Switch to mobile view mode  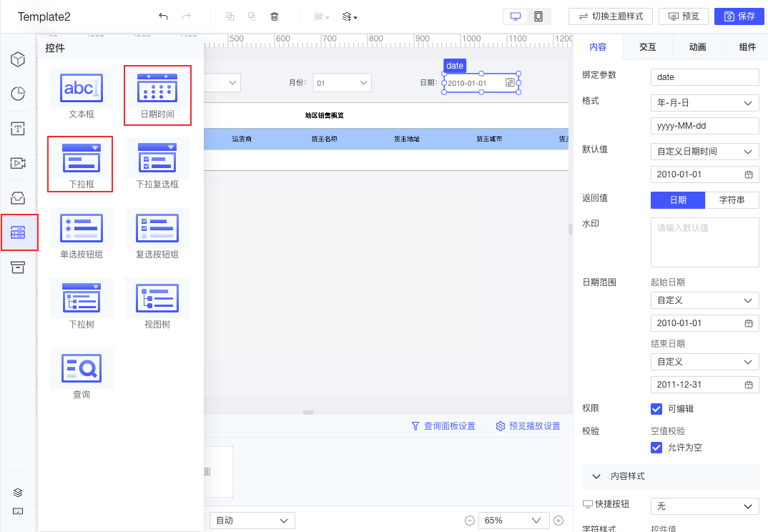538,16
